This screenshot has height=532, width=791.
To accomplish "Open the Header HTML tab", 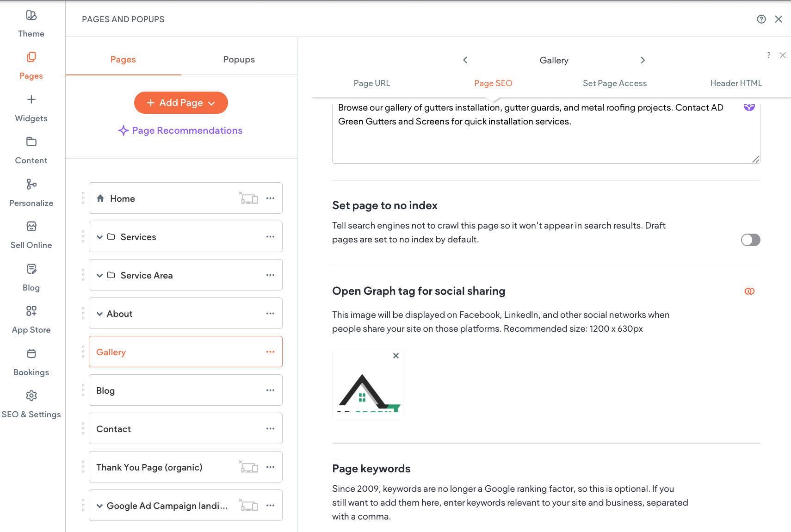I will tap(736, 83).
